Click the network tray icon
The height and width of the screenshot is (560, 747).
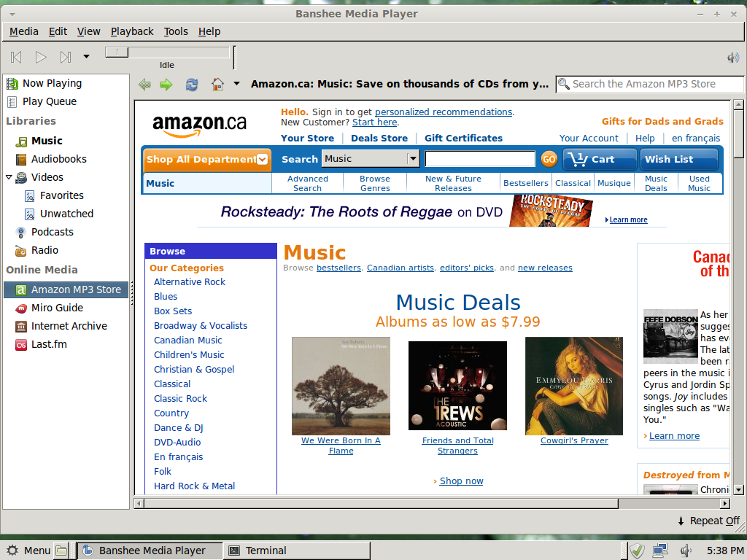tap(660, 551)
